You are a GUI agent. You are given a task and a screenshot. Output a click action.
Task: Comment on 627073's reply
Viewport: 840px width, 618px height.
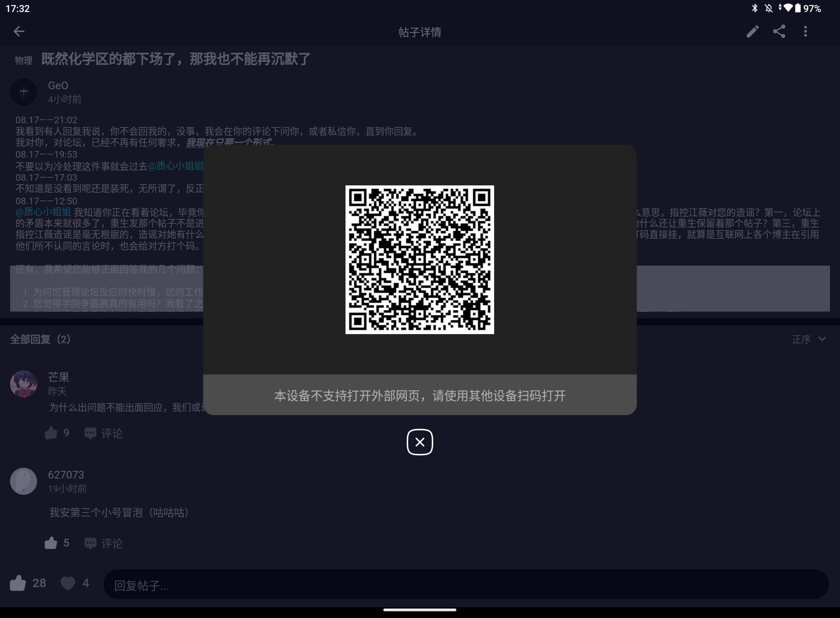103,543
